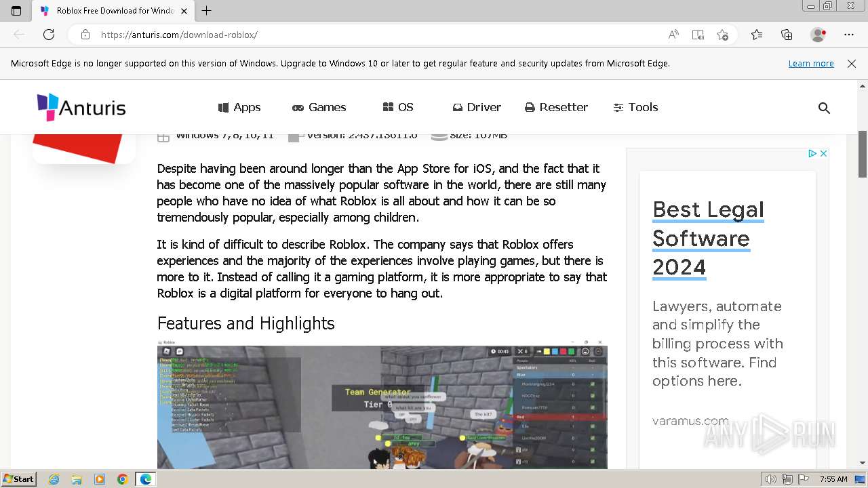Image resolution: width=868 pixels, height=488 pixels.
Task: Open the tab actions menu icon
Action: pos(16,11)
